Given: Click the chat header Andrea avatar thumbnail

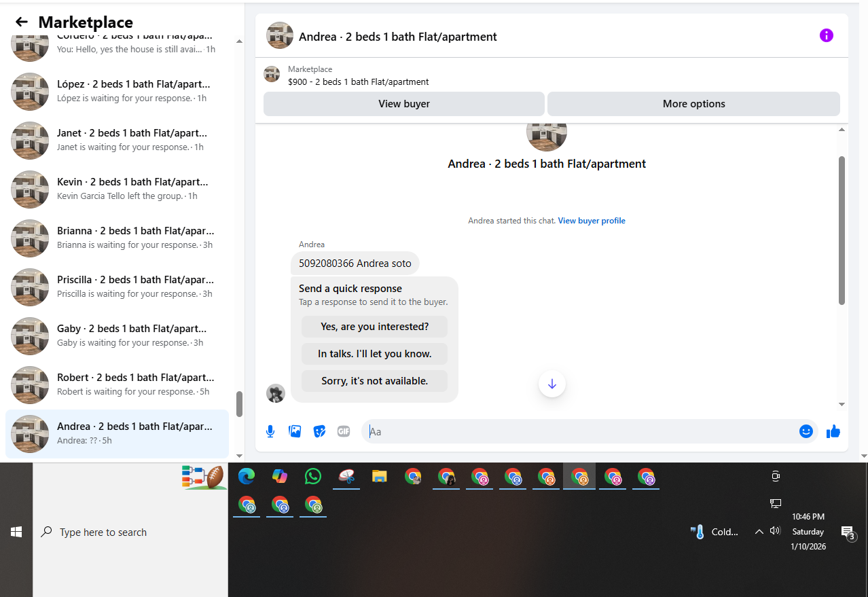Looking at the screenshot, I should (280, 35).
